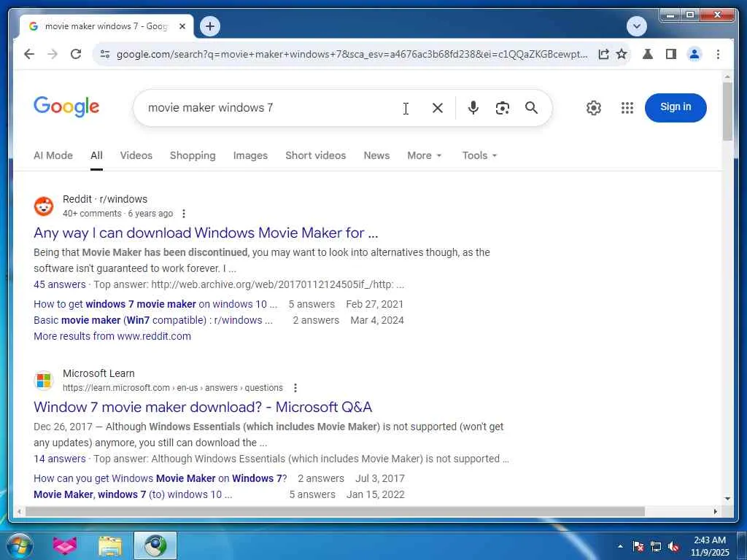
Task: Show hidden system tray icons
Action: point(620,546)
